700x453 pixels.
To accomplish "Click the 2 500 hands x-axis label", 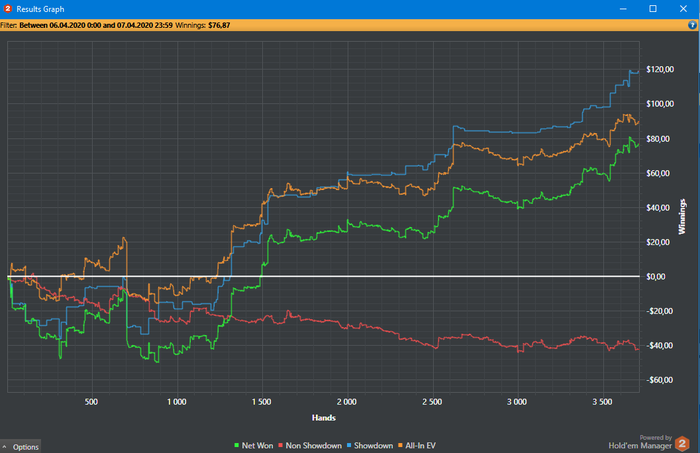I will click(432, 402).
